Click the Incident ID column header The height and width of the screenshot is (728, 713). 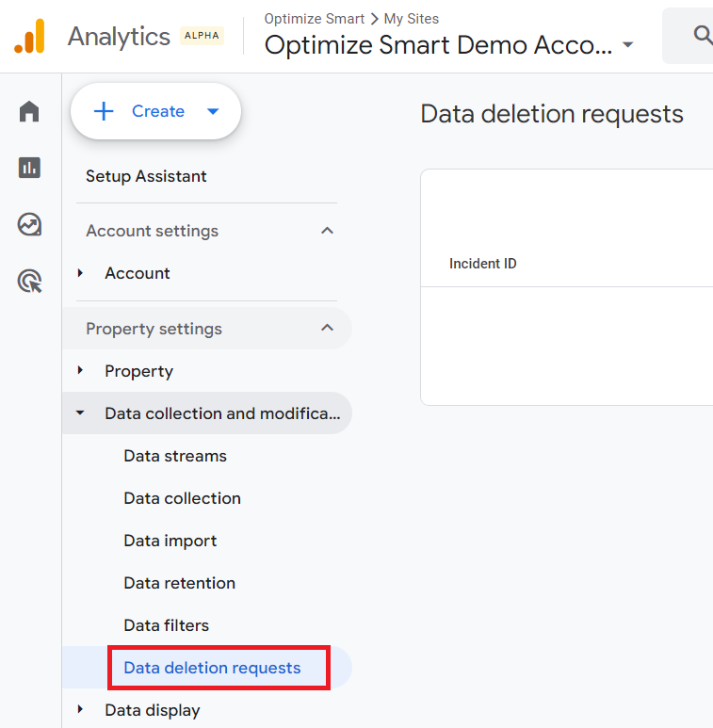tap(483, 264)
